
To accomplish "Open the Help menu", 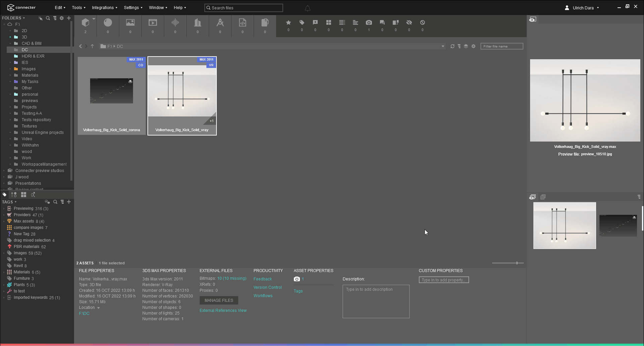I will [180, 7].
